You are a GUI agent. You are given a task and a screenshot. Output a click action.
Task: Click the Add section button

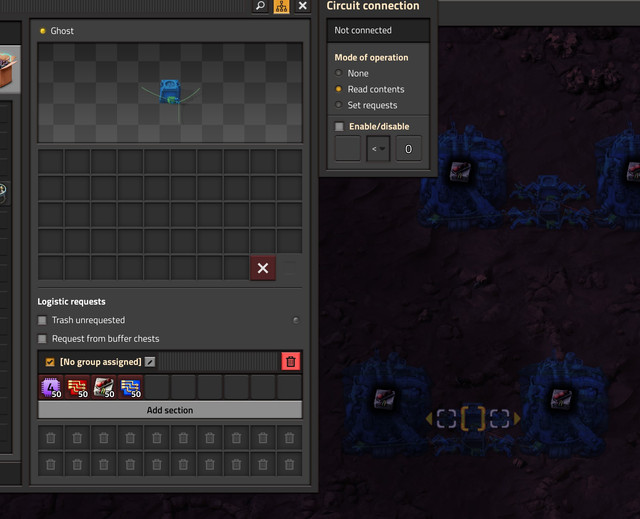(x=170, y=410)
